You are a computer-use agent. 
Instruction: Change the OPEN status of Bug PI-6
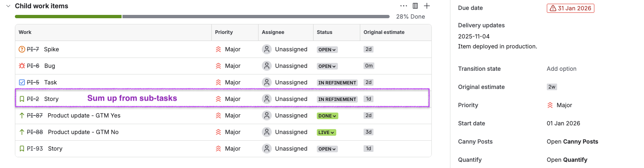click(328, 66)
